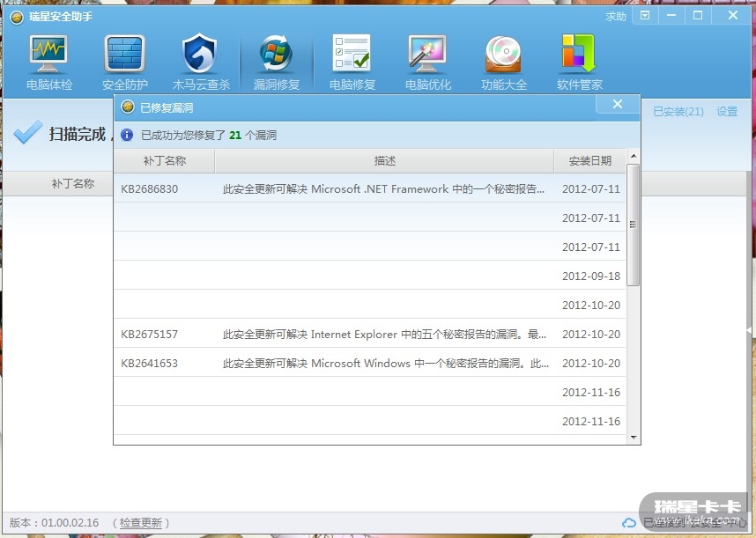Close the 已修复漏洞 dialog
This screenshot has height=538, width=756.
(618, 104)
